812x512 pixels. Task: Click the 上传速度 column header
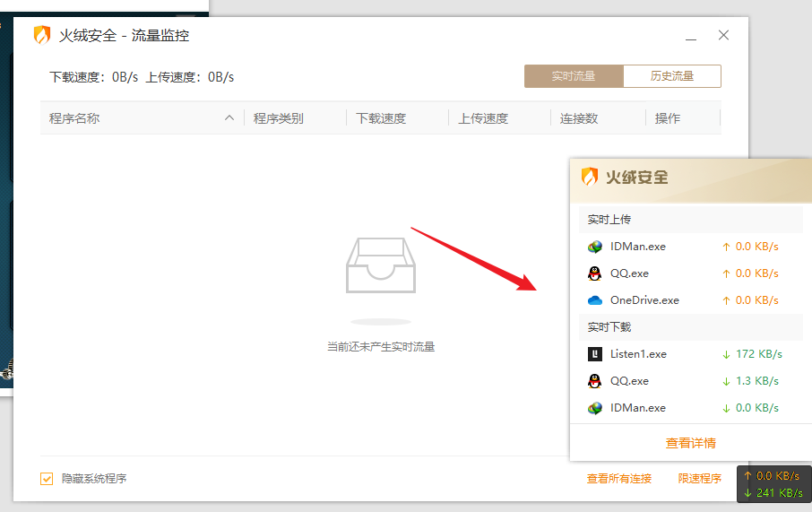click(x=483, y=118)
